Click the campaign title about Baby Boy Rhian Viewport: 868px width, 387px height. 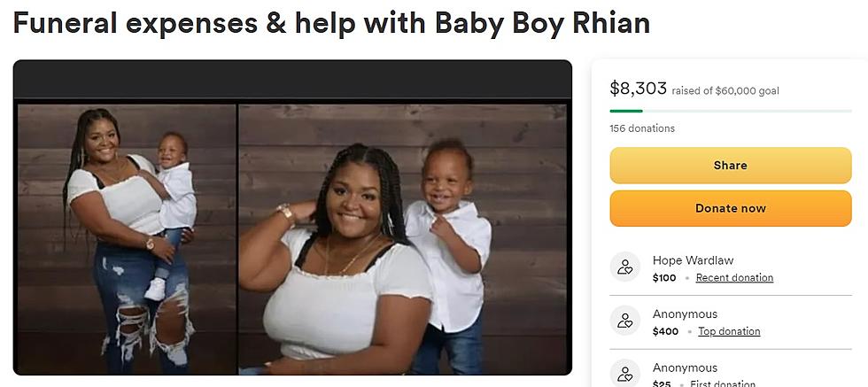pyautogui.click(x=331, y=23)
